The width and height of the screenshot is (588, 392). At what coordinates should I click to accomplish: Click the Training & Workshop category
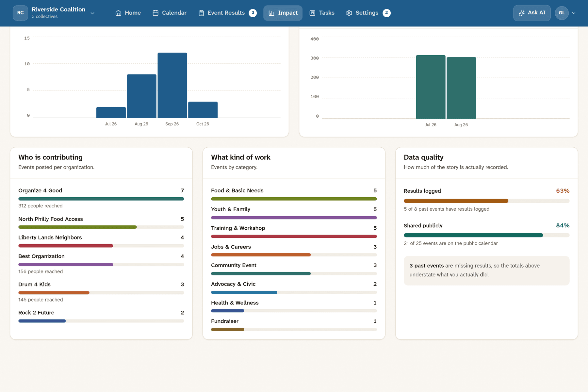pos(238,228)
